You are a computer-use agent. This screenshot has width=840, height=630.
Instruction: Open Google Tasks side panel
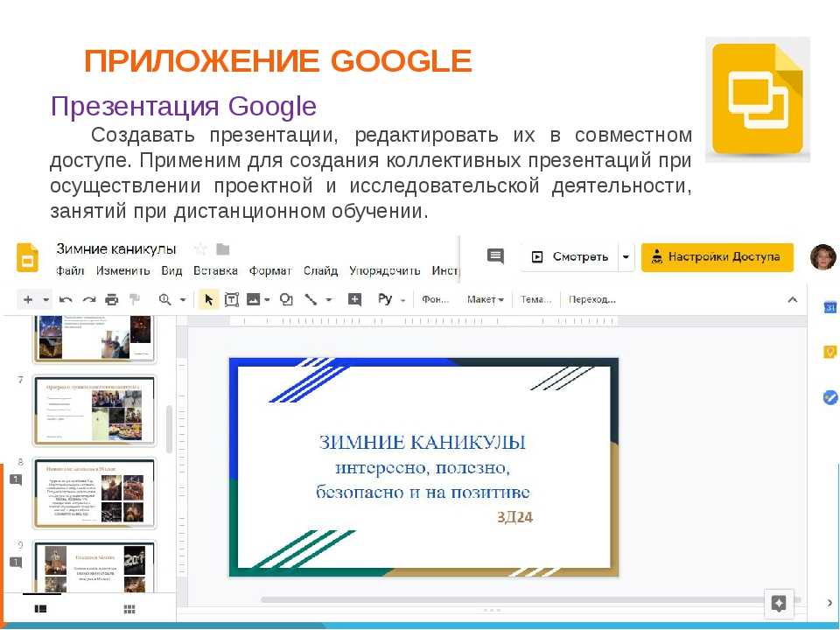coord(829,397)
